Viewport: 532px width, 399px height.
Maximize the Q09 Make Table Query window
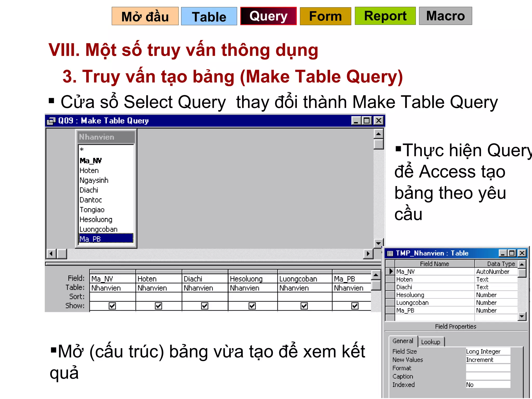coord(367,121)
